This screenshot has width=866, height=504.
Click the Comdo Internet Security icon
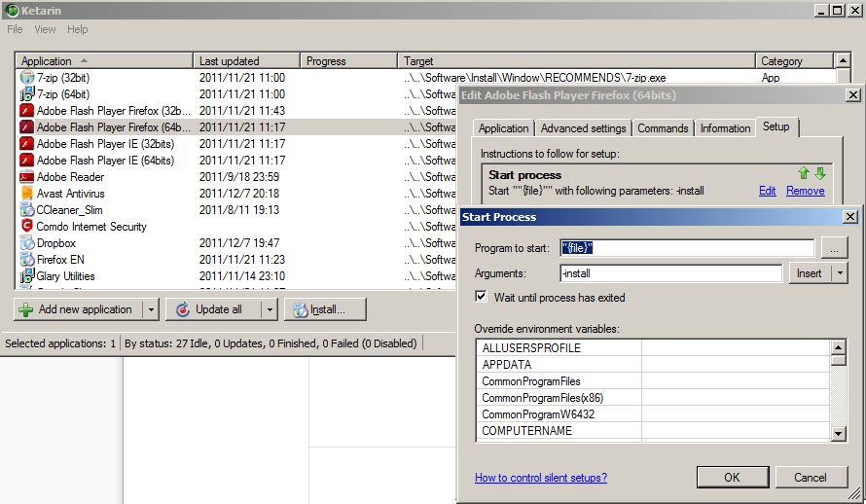[27, 226]
